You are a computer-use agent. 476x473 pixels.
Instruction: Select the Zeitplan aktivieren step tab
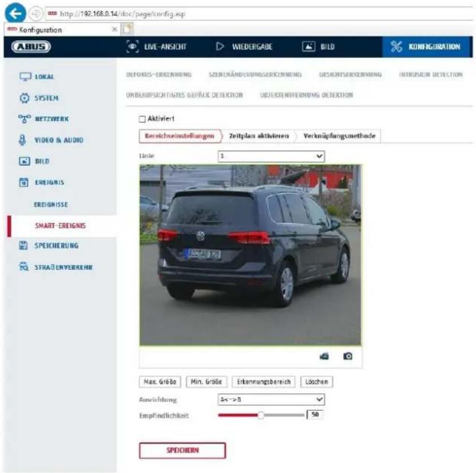(259, 136)
